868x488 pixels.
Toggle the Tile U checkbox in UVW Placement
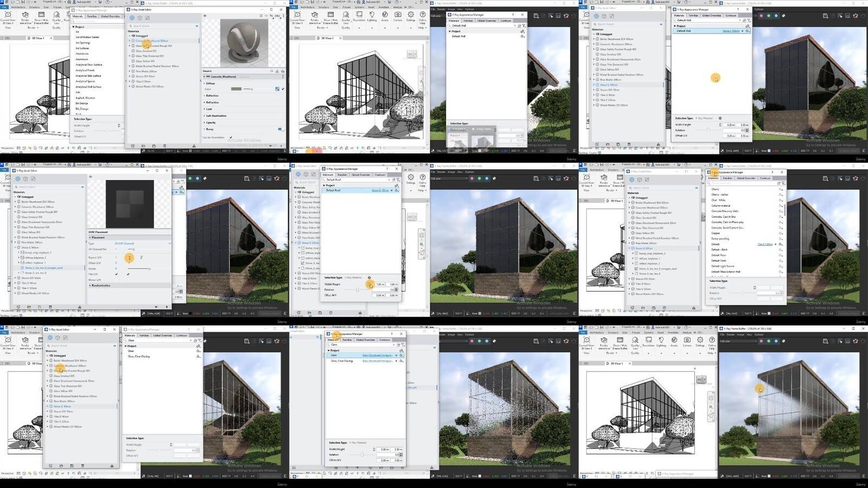tap(117, 274)
